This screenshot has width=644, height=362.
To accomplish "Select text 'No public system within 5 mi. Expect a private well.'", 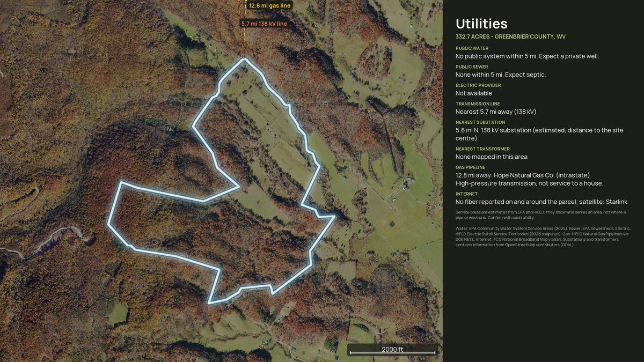I will pyautogui.click(x=527, y=56).
